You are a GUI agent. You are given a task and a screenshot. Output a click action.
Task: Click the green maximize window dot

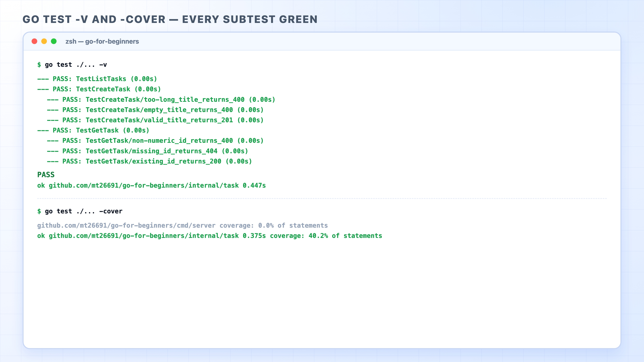[54, 41]
